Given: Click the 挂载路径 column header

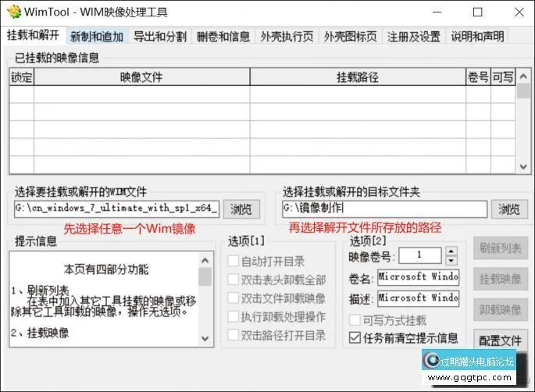Looking at the screenshot, I should [358, 77].
